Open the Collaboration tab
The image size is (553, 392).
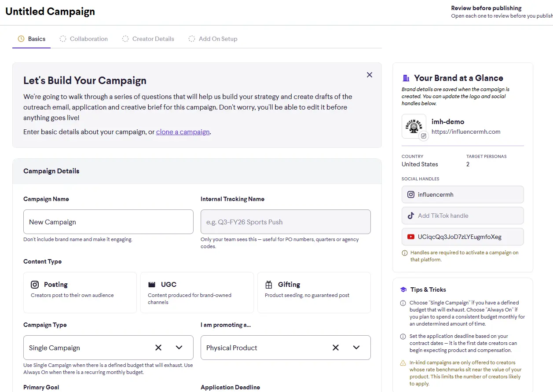point(84,39)
